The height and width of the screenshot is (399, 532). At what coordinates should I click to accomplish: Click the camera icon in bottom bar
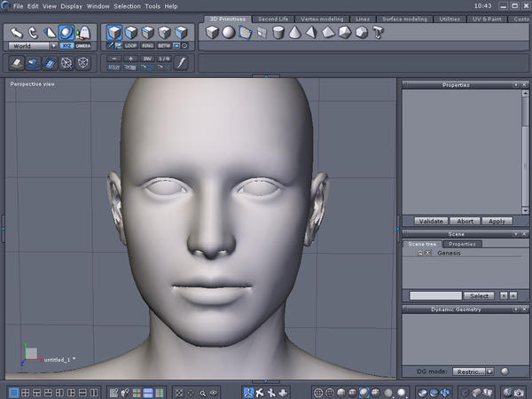point(517,392)
